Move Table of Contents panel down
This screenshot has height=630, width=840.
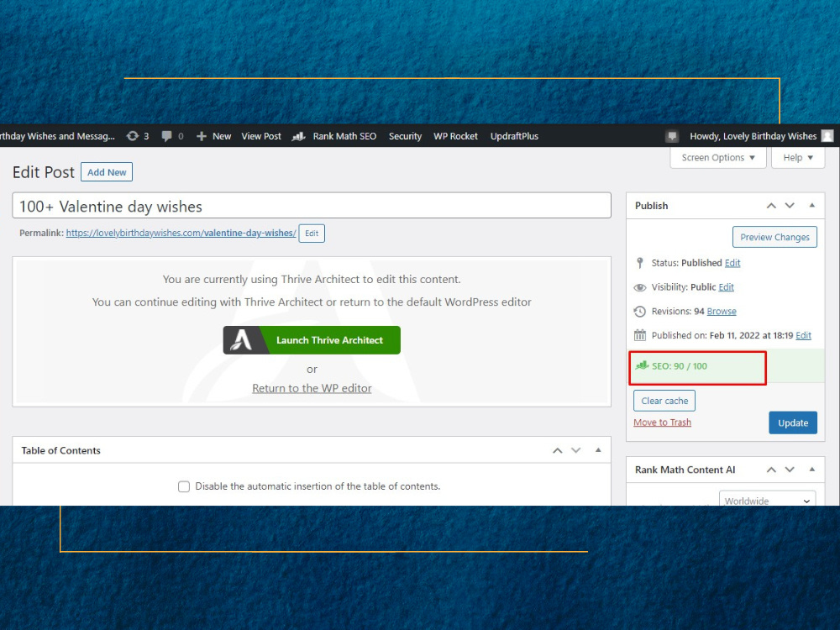click(x=576, y=450)
